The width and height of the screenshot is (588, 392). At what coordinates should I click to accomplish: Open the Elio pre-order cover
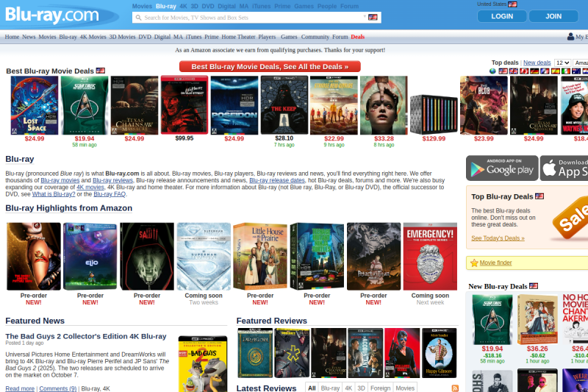tap(90, 256)
